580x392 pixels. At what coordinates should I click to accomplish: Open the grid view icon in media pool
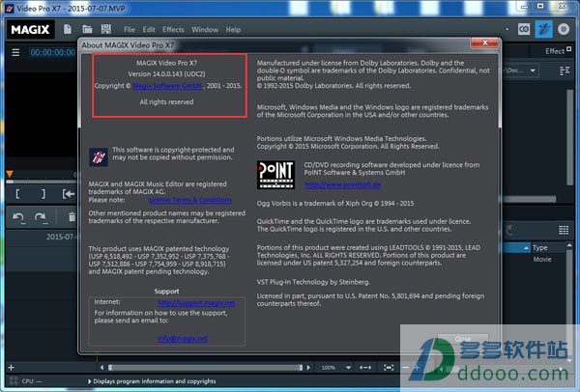click(x=564, y=230)
